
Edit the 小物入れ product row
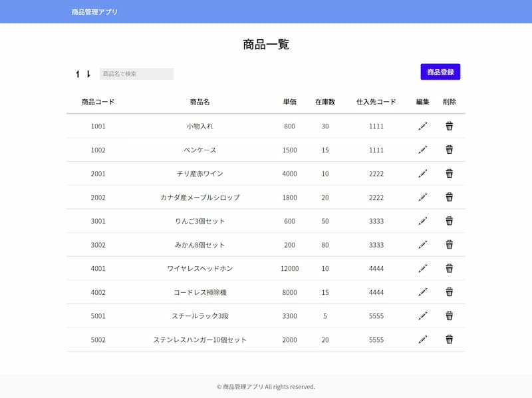423,126
